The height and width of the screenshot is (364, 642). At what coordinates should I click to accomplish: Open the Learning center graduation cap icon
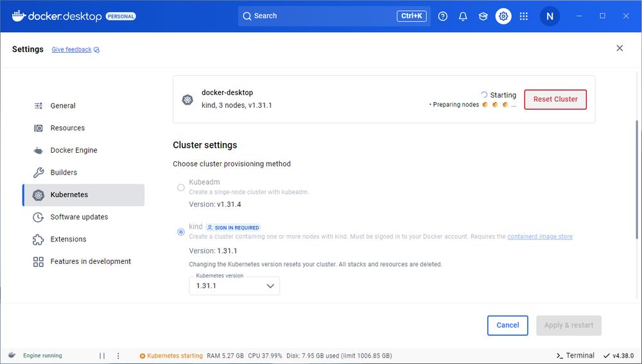coord(483,16)
